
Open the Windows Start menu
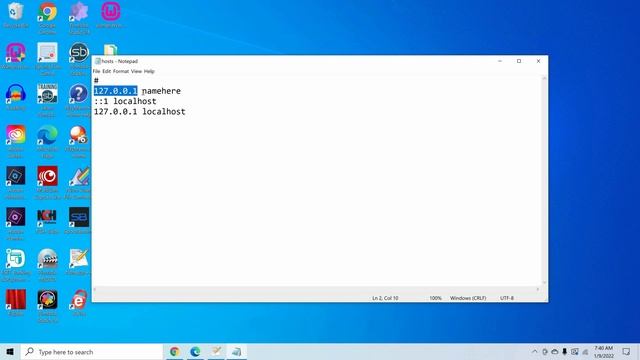pyautogui.click(x=10, y=351)
